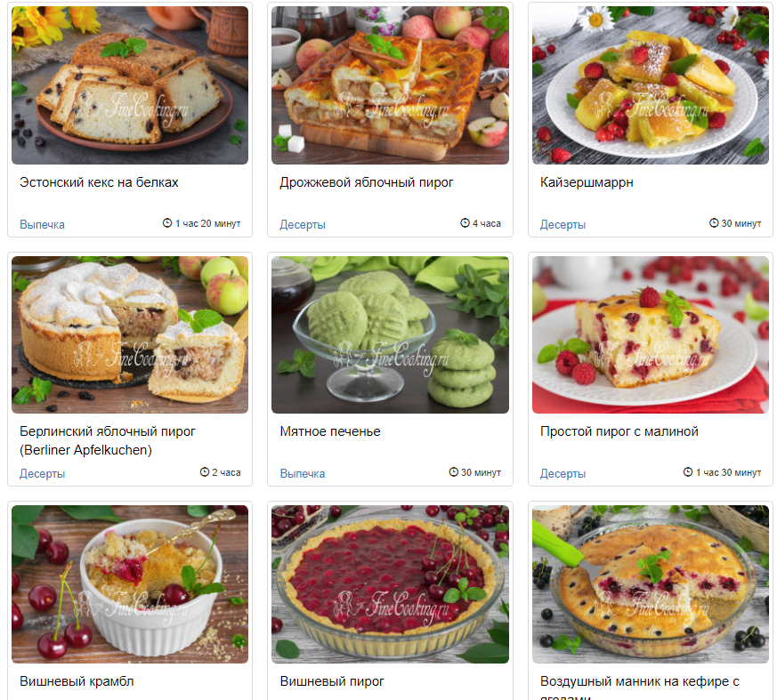The image size is (777, 700).
Task: Click clock icon next to 4 часа
Action: coord(465,223)
